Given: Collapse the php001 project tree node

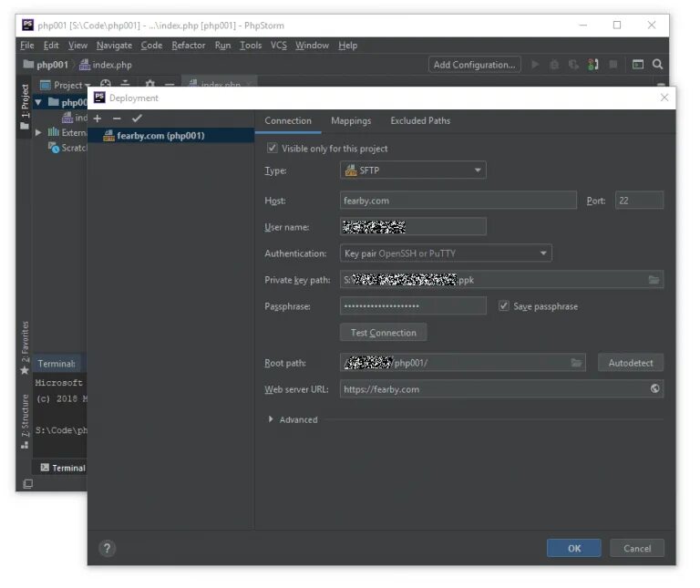Looking at the screenshot, I should (38, 102).
